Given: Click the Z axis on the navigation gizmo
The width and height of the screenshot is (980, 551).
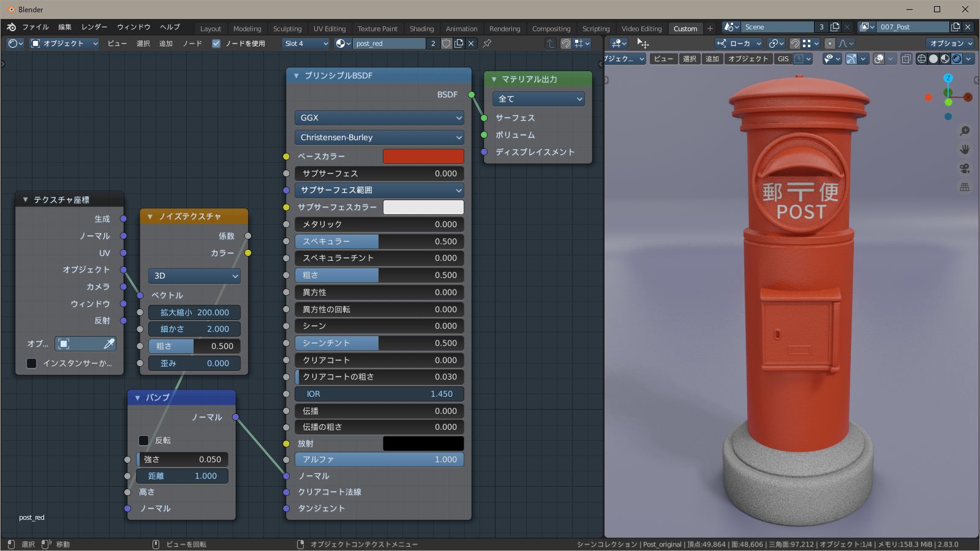Looking at the screenshot, I should click(948, 78).
